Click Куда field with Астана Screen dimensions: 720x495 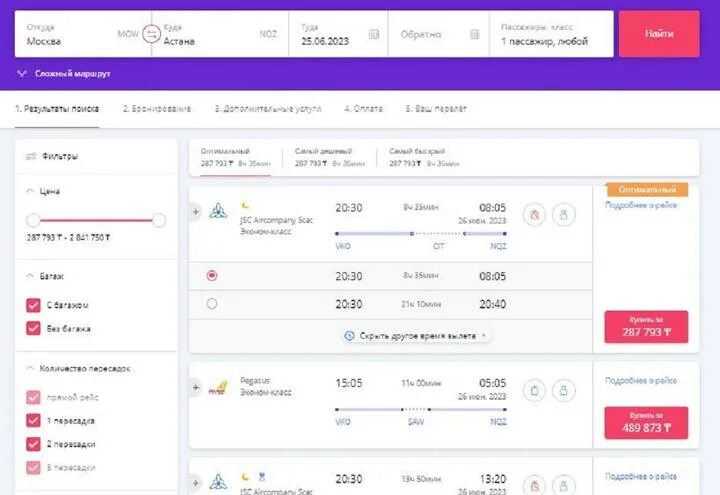[x=220, y=34]
